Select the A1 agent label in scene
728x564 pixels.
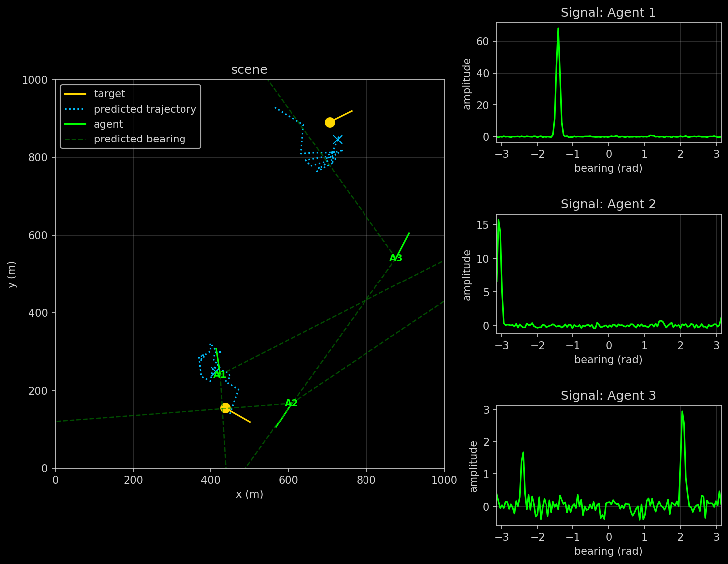tap(220, 374)
